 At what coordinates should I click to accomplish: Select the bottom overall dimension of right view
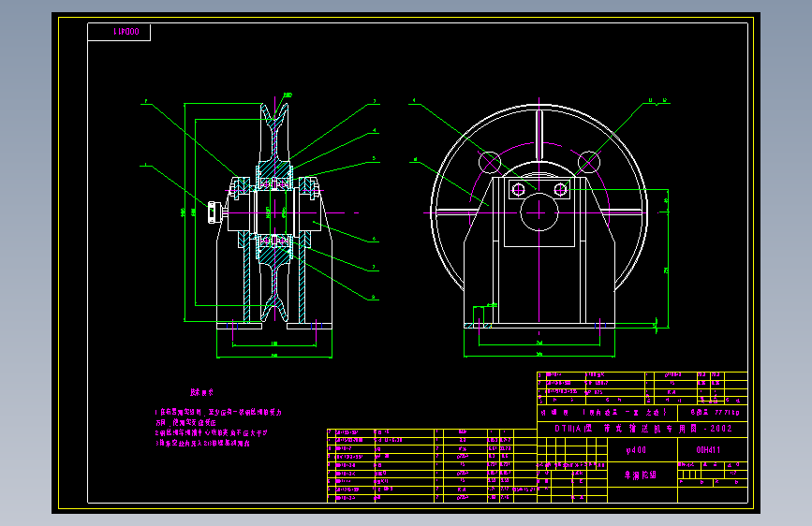(539, 355)
